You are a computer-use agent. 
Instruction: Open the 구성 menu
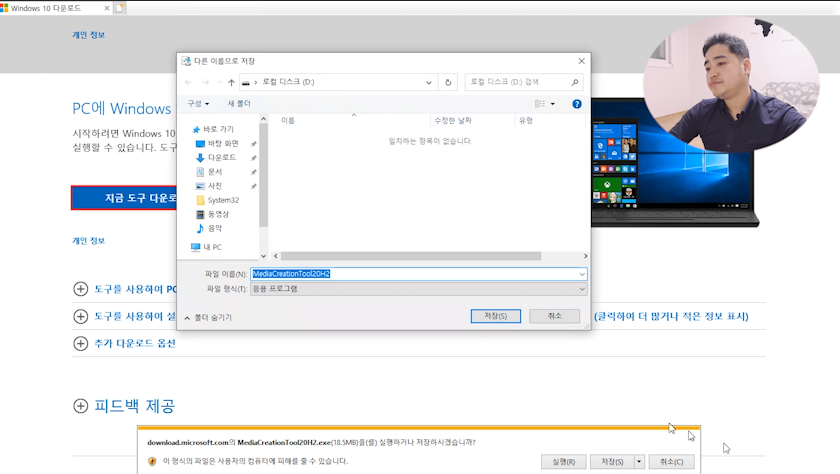(198, 103)
